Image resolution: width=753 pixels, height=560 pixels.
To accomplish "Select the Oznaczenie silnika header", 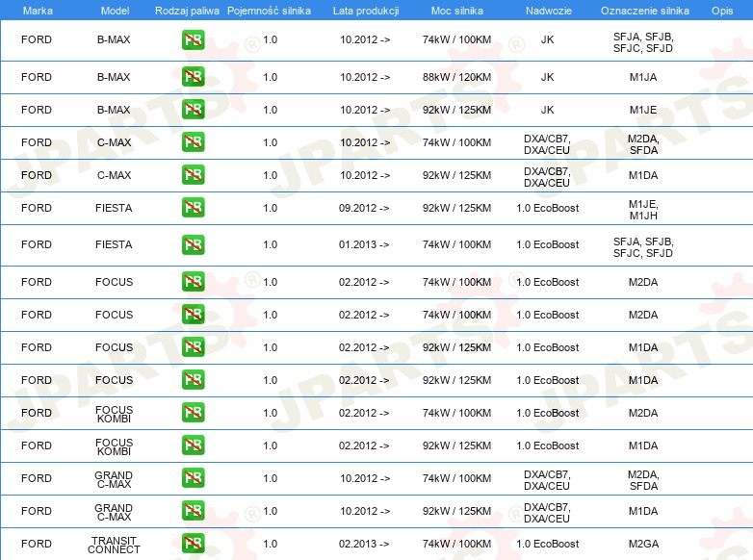I will [x=643, y=10].
